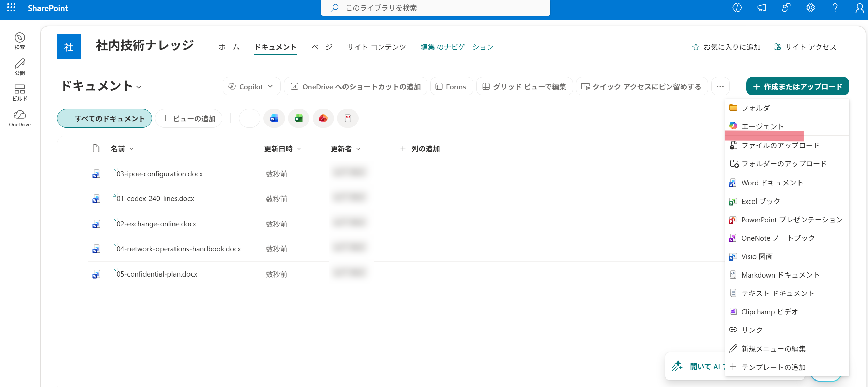The image size is (868, 387).
Task: Go to ドキュメント navigation tab
Action: [x=275, y=47]
